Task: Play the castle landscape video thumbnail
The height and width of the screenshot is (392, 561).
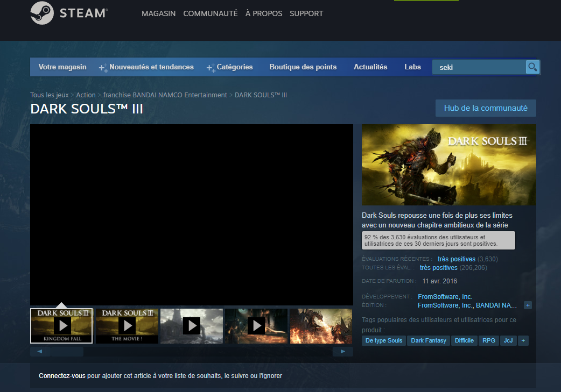Action: (x=192, y=326)
